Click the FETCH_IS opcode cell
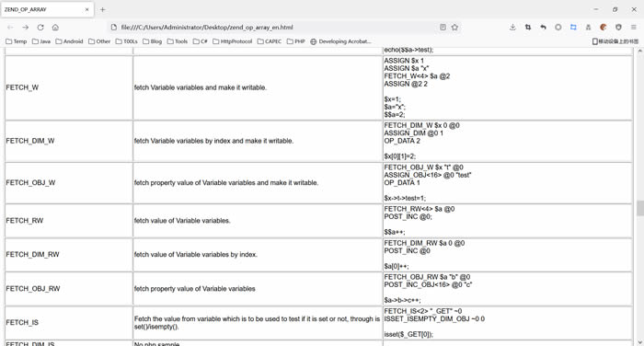This screenshot has width=644, height=346. pyautogui.click(x=69, y=323)
